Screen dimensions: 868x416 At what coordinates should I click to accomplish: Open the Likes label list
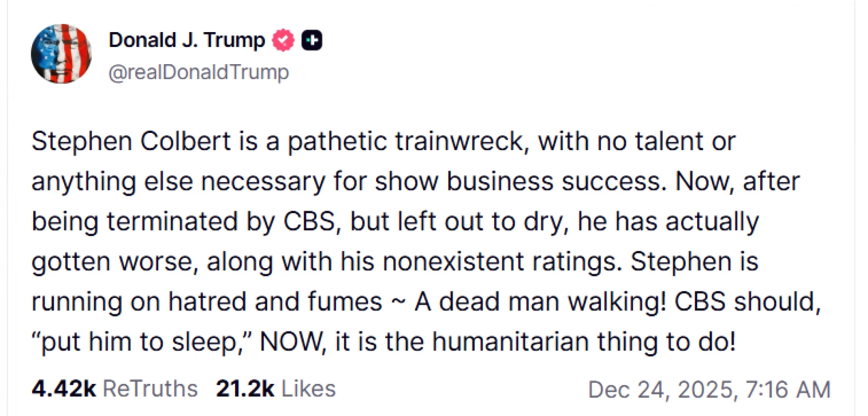[309, 388]
